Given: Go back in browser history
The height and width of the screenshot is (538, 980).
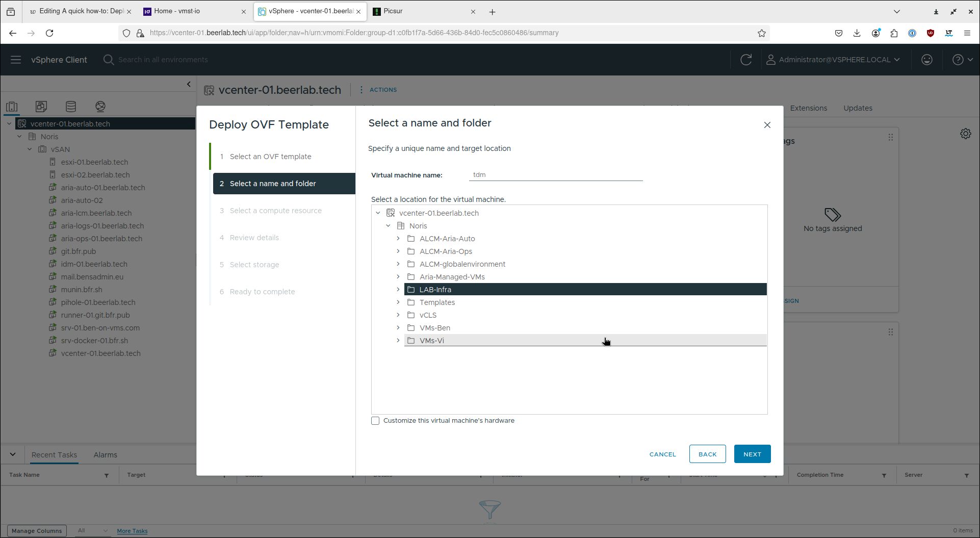Looking at the screenshot, I should 13,33.
